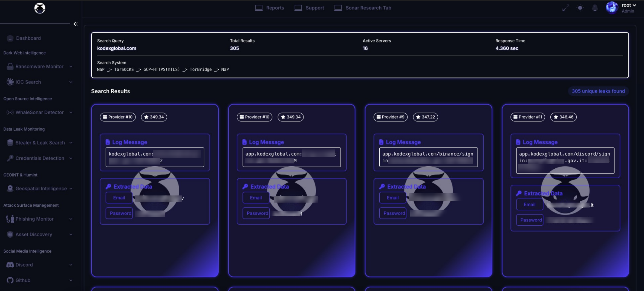This screenshot has height=291, width=644.
Task: Click the Extracted Data key icon in Provider #11 card
Action: coord(519,193)
